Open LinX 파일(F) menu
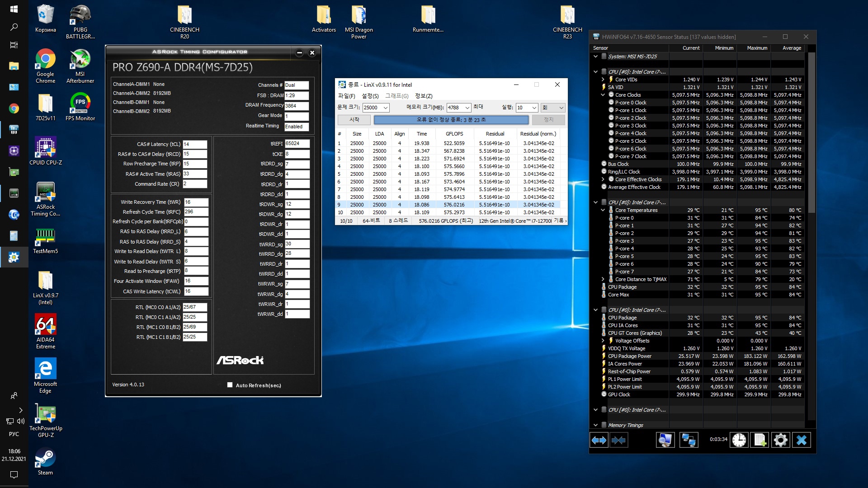Viewport: 868px width, 488px height. (346, 96)
